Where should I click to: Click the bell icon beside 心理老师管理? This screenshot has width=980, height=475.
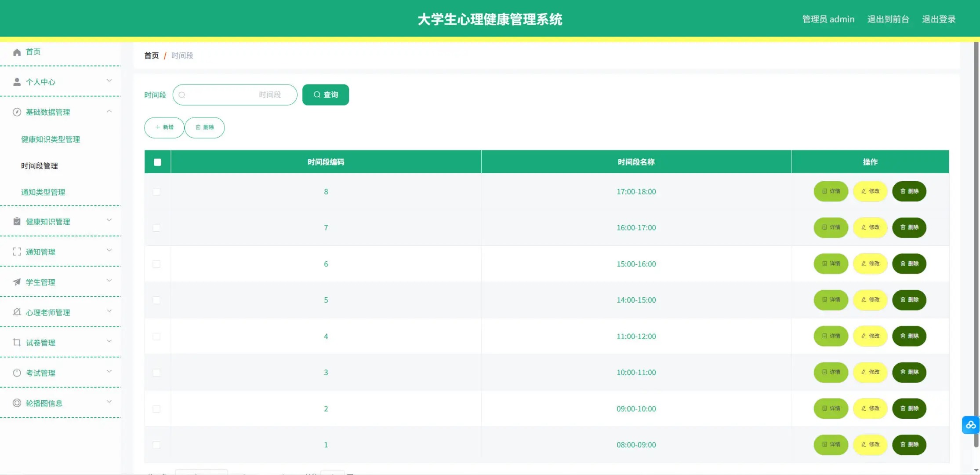(x=17, y=312)
